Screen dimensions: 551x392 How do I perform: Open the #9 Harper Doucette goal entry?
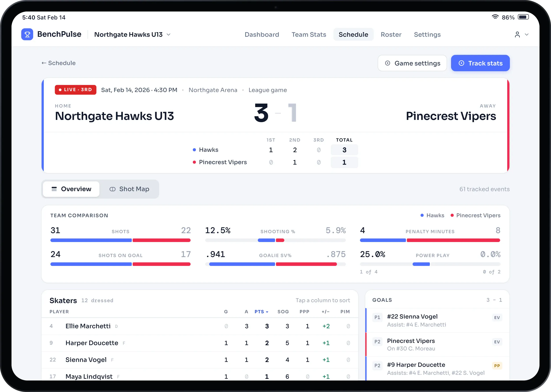tap(437, 369)
